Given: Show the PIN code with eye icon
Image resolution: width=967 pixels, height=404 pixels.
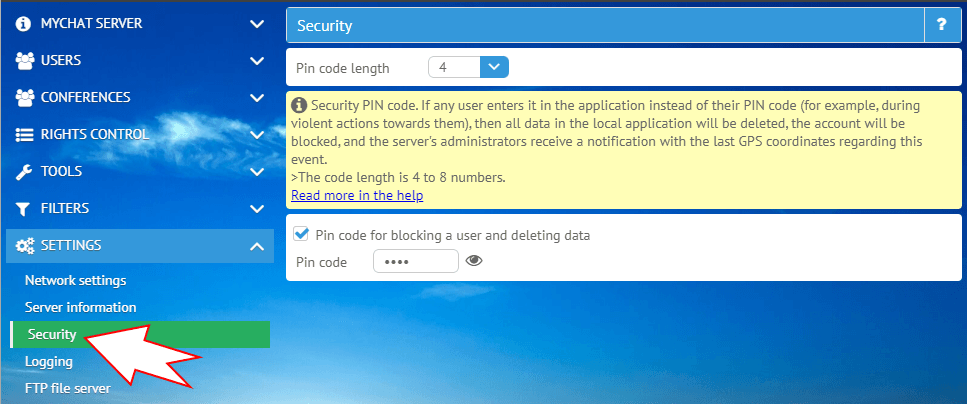Looking at the screenshot, I should tap(474, 261).
